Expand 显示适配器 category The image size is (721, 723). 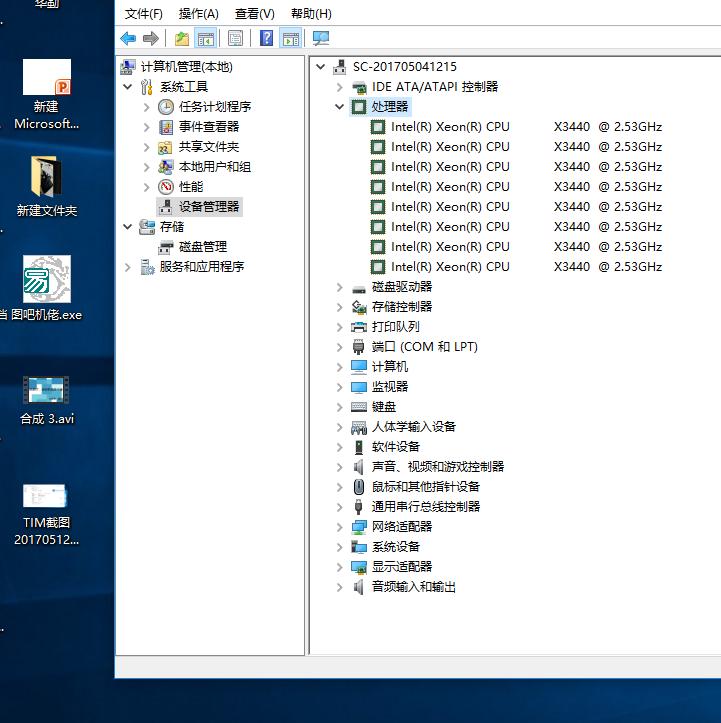coord(340,567)
